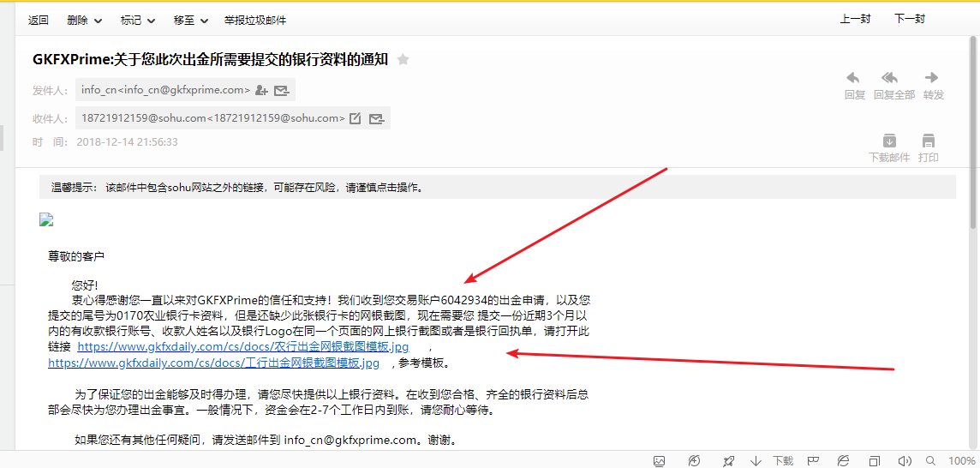980x468 pixels.
Task: Open the 标记 dropdown menu
Action: 138,20
